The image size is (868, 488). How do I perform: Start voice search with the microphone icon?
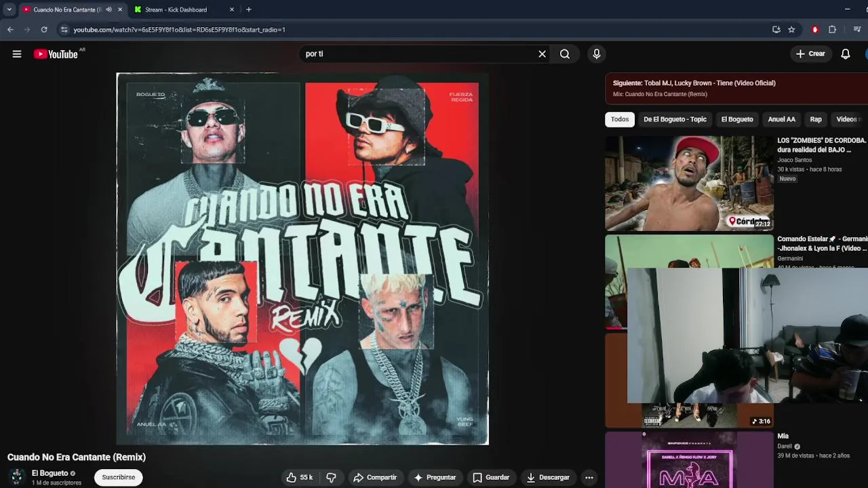[597, 54]
